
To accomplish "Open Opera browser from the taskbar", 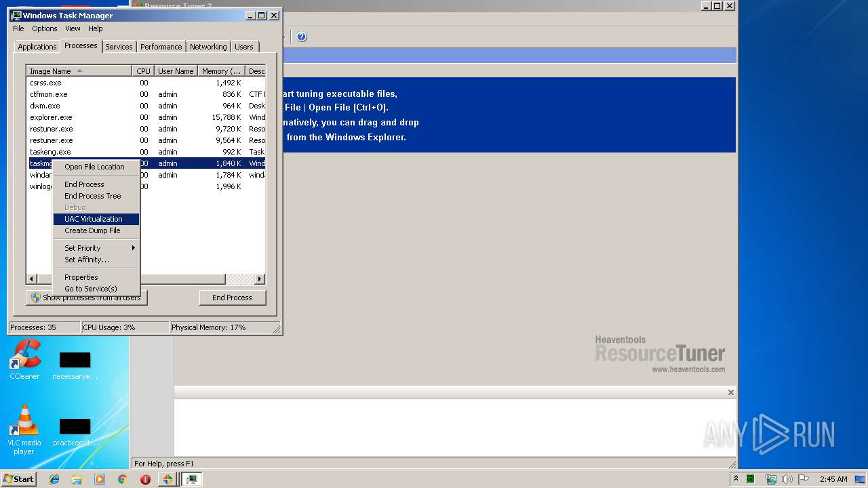I will point(145,479).
